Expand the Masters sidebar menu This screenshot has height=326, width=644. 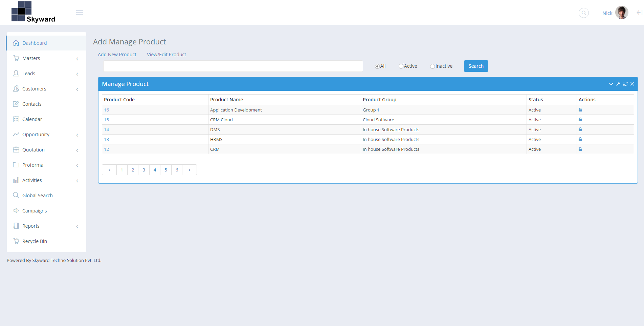(x=30, y=58)
